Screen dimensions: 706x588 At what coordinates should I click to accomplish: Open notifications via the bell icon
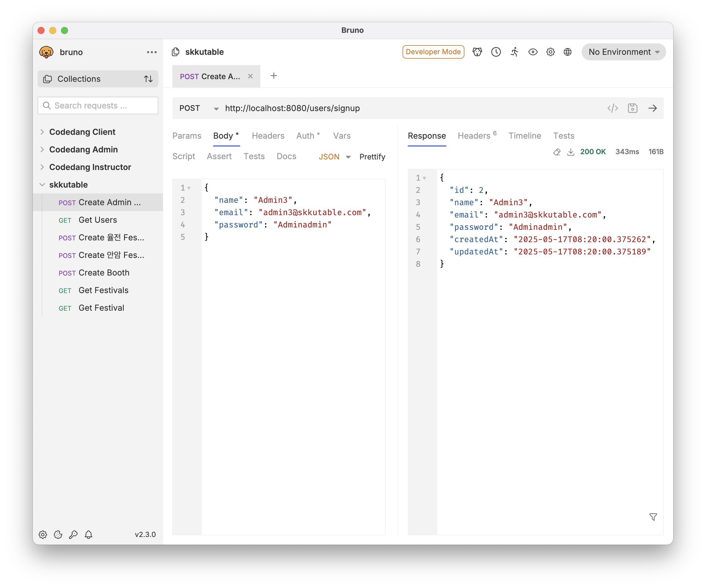pos(89,535)
